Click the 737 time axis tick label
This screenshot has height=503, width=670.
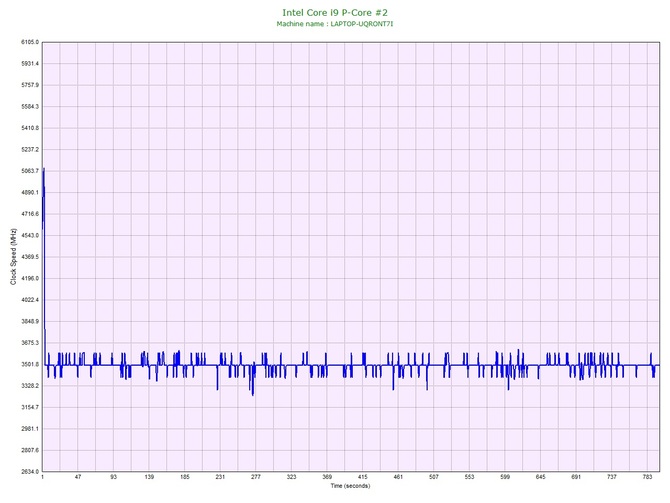612,477
